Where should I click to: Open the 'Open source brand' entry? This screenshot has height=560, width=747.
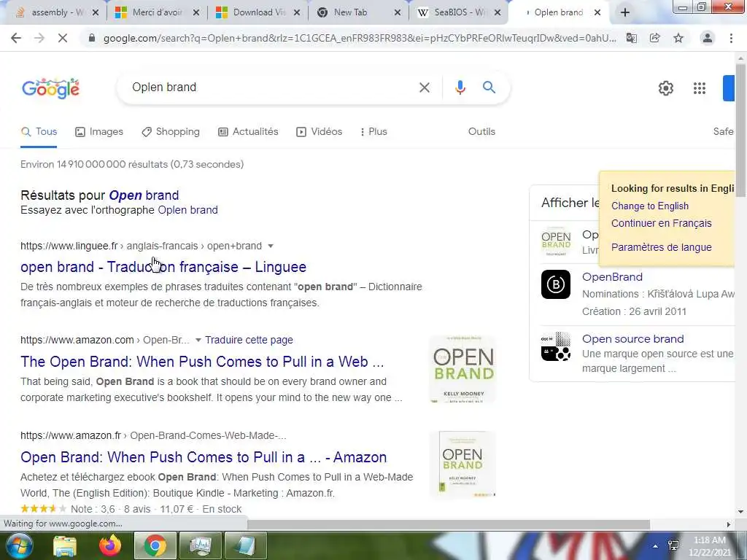click(x=632, y=339)
